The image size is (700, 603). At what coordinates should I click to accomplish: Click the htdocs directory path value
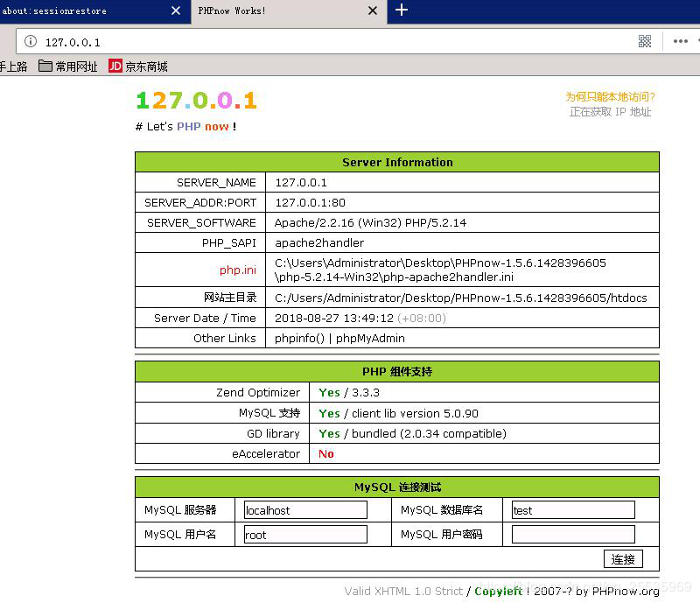tap(461, 298)
